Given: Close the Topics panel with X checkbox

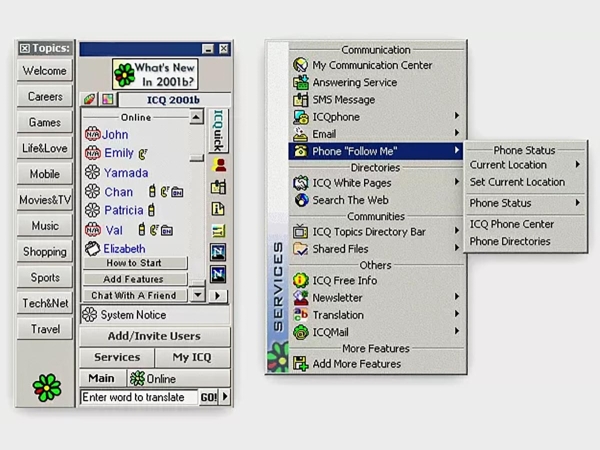Looking at the screenshot, I should pos(24,48).
